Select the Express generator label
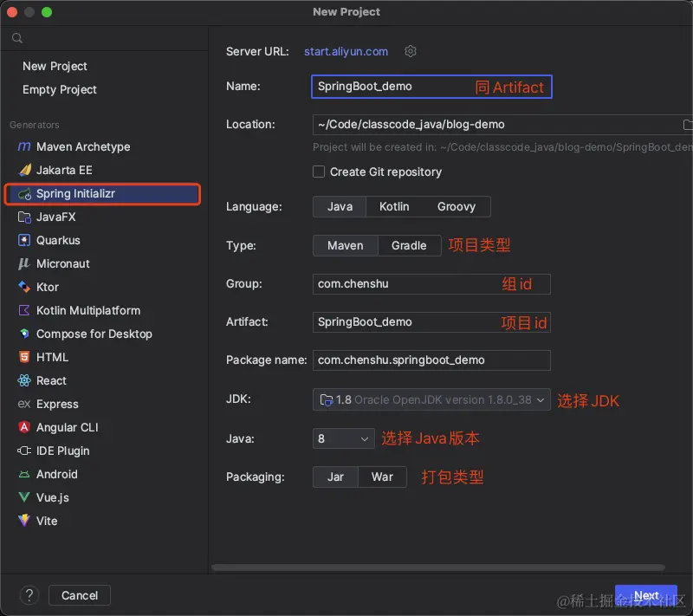Image resolution: width=693 pixels, height=616 pixels. [x=57, y=404]
